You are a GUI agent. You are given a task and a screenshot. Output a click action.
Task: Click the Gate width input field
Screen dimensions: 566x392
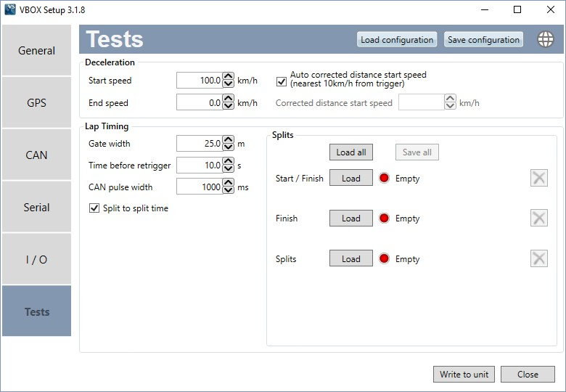(x=200, y=143)
